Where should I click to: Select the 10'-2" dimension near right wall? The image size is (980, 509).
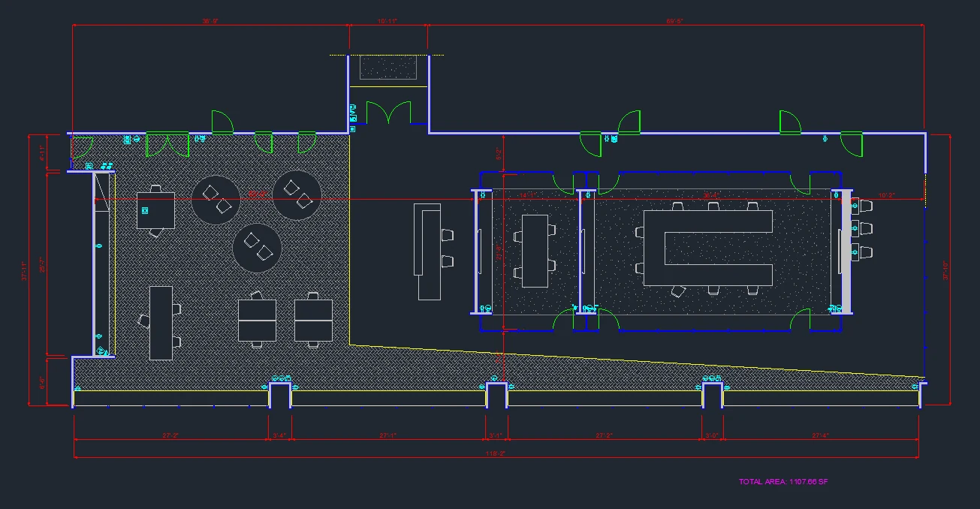(886, 195)
